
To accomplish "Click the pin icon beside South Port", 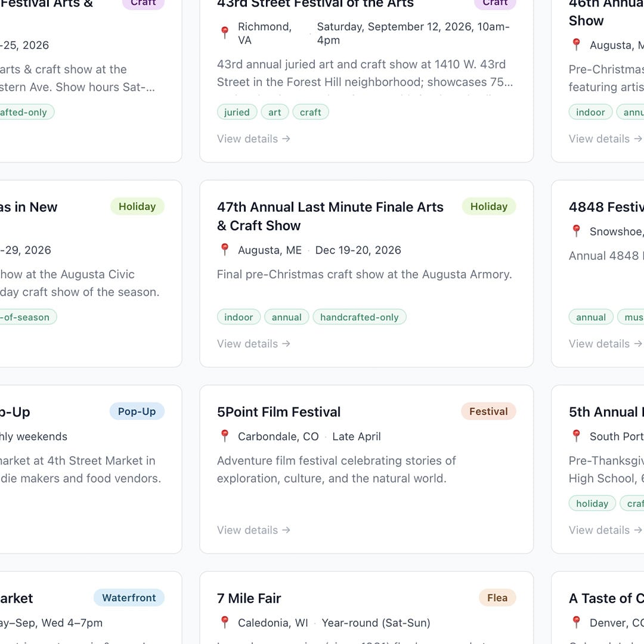I will [x=576, y=436].
